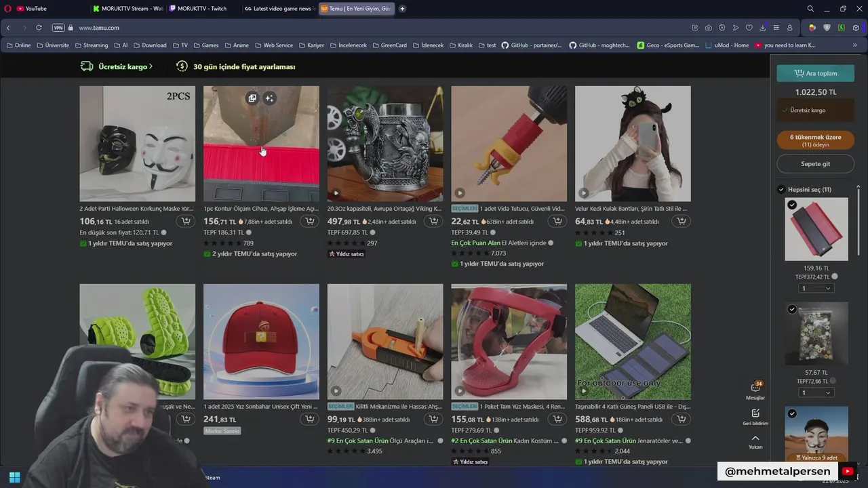
Task: Click the 6 tükenmek üzere button
Action: click(x=815, y=140)
